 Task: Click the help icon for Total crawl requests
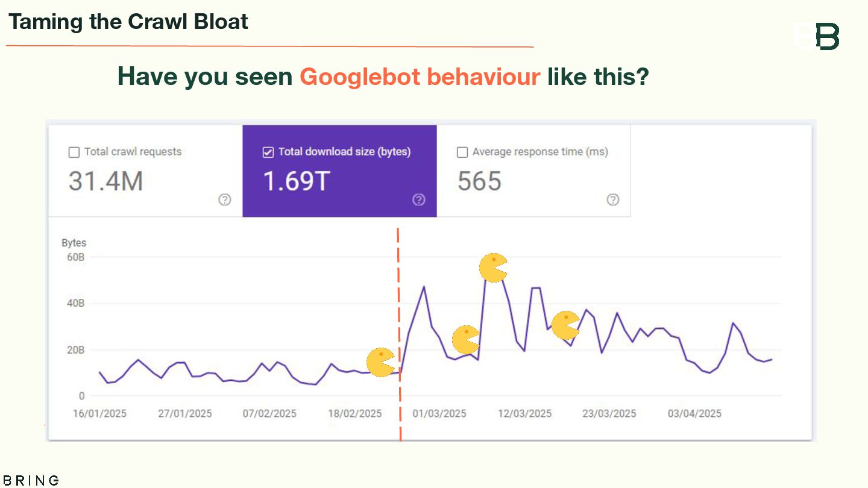[225, 200]
